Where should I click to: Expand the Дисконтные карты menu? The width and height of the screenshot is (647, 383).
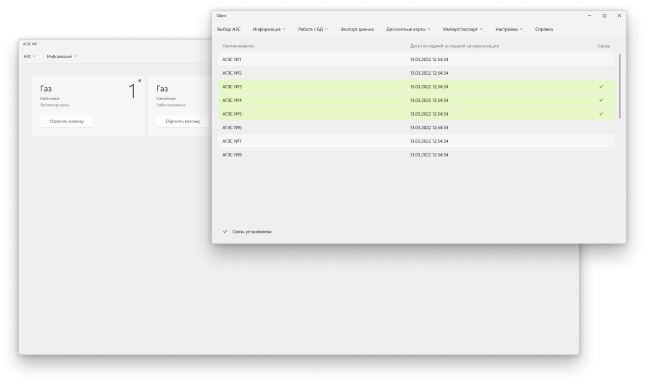point(408,29)
